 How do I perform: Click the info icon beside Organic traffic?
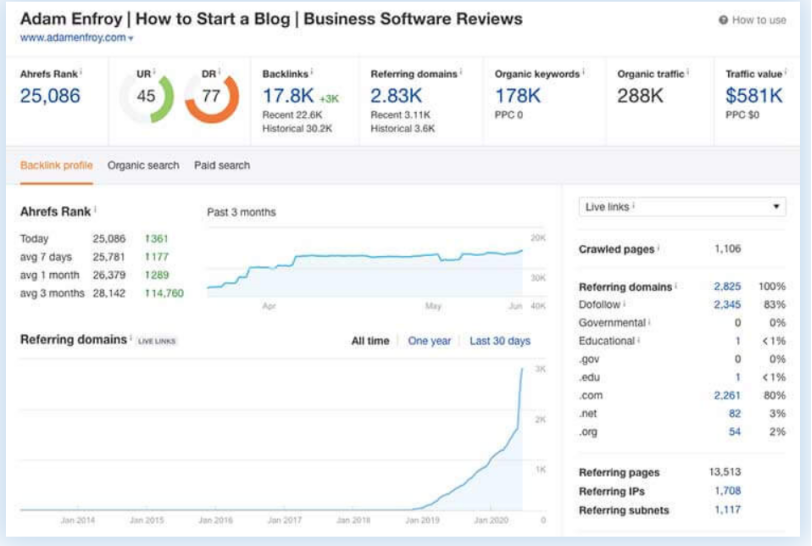(688, 72)
